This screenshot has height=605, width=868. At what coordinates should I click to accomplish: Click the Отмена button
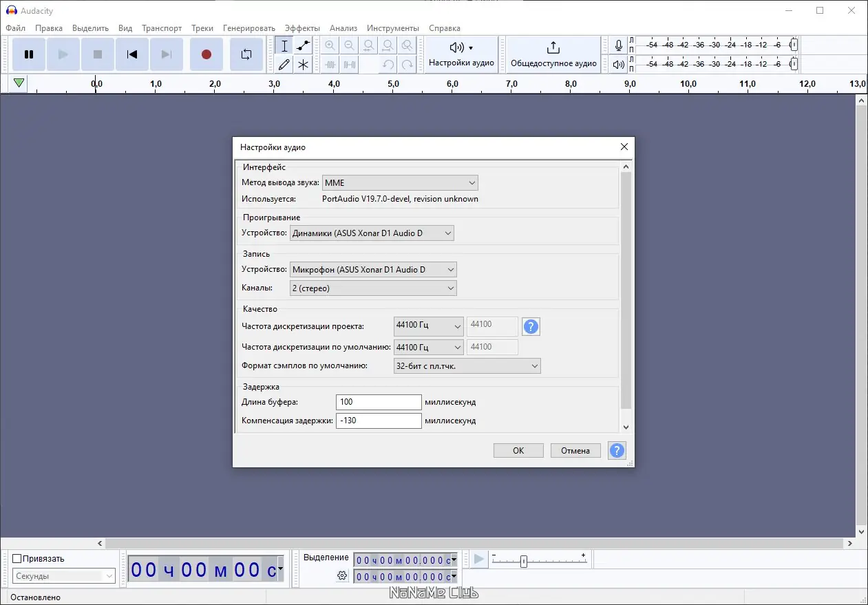[575, 451]
